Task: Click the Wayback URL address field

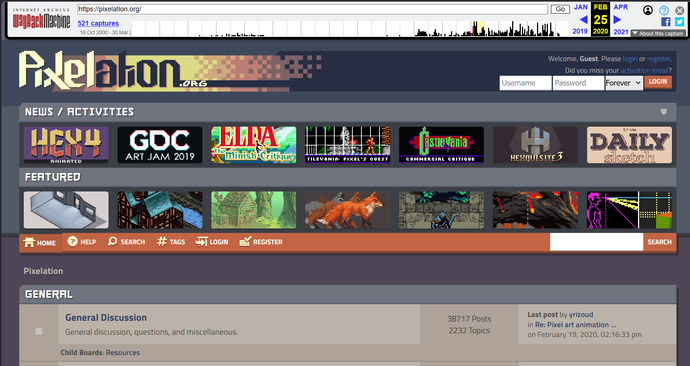Action: [312, 9]
